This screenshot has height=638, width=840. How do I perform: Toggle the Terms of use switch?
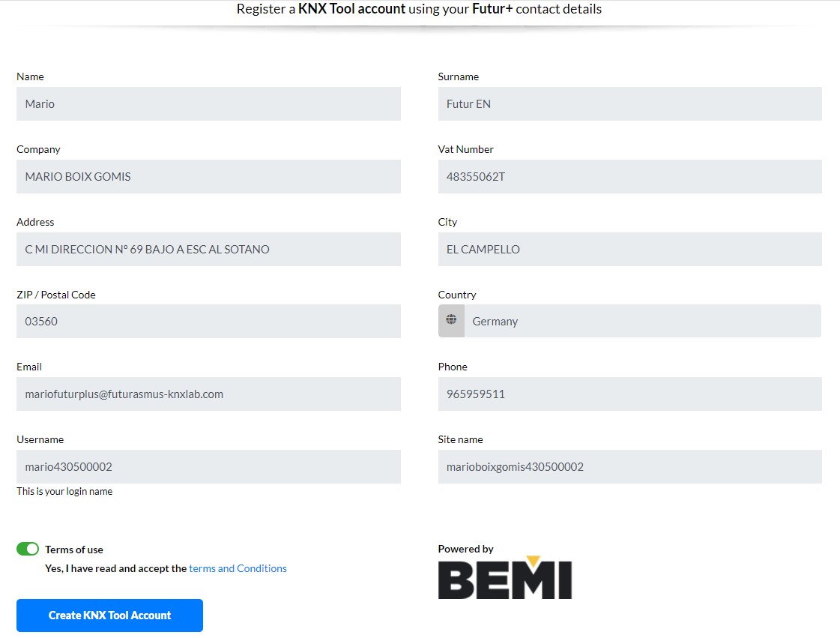tap(28, 549)
